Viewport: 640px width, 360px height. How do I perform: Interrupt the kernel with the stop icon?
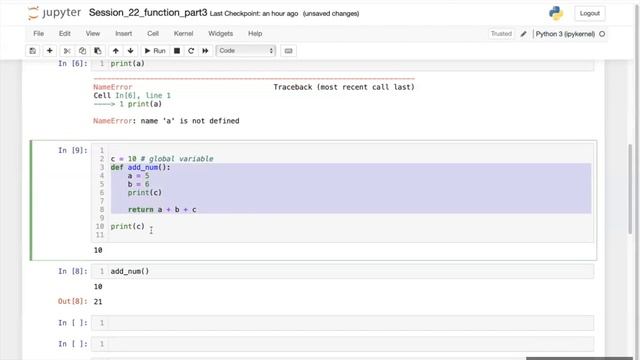pyautogui.click(x=177, y=51)
